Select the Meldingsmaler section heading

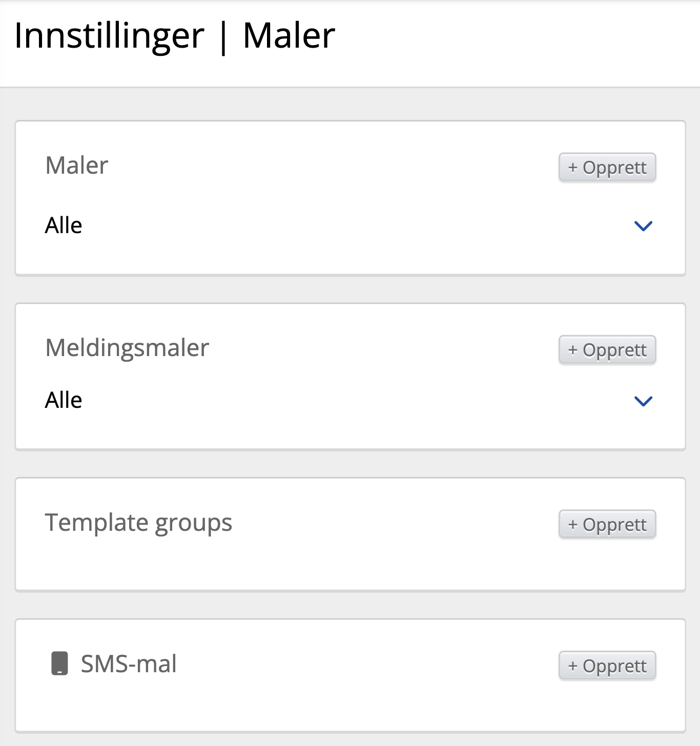127,348
